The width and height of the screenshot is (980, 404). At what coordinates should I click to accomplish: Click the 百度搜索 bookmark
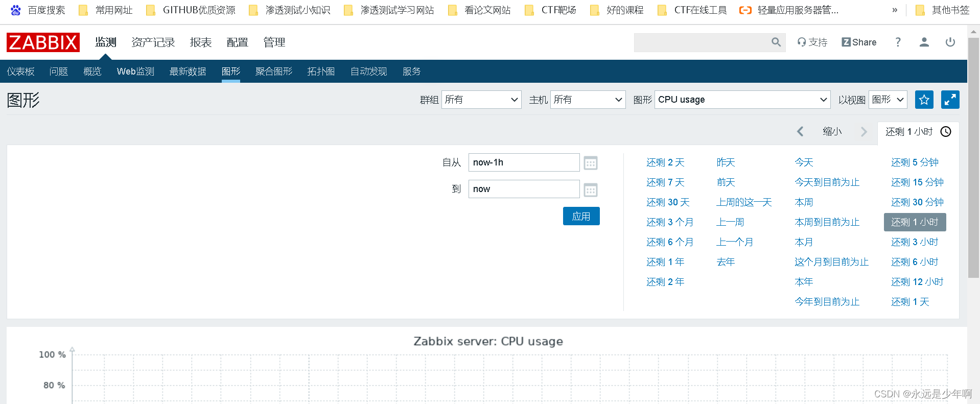click(38, 10)
